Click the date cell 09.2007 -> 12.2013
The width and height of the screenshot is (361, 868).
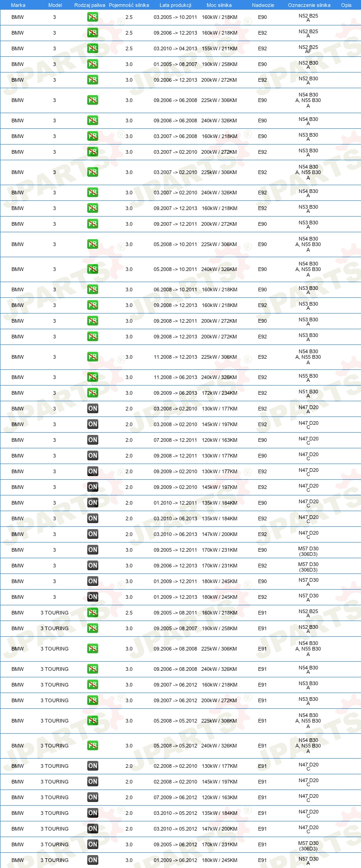(x=175, y=208)
